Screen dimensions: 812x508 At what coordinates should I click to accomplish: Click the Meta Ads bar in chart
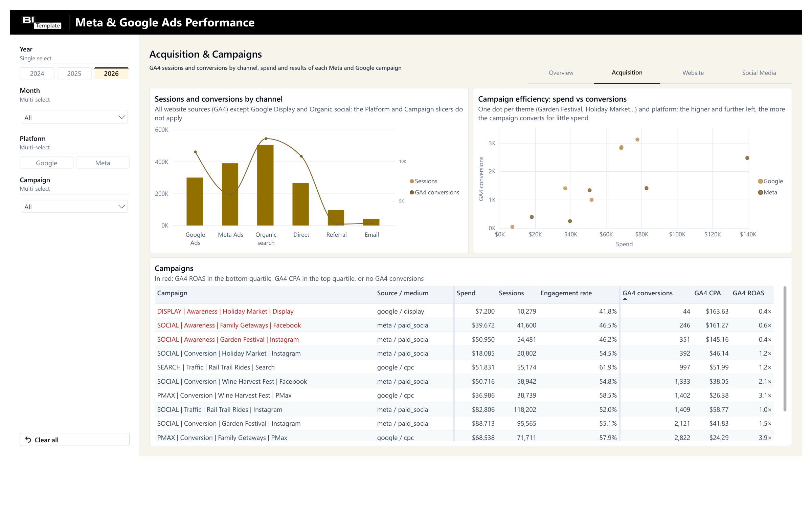(x=230, y=194)
